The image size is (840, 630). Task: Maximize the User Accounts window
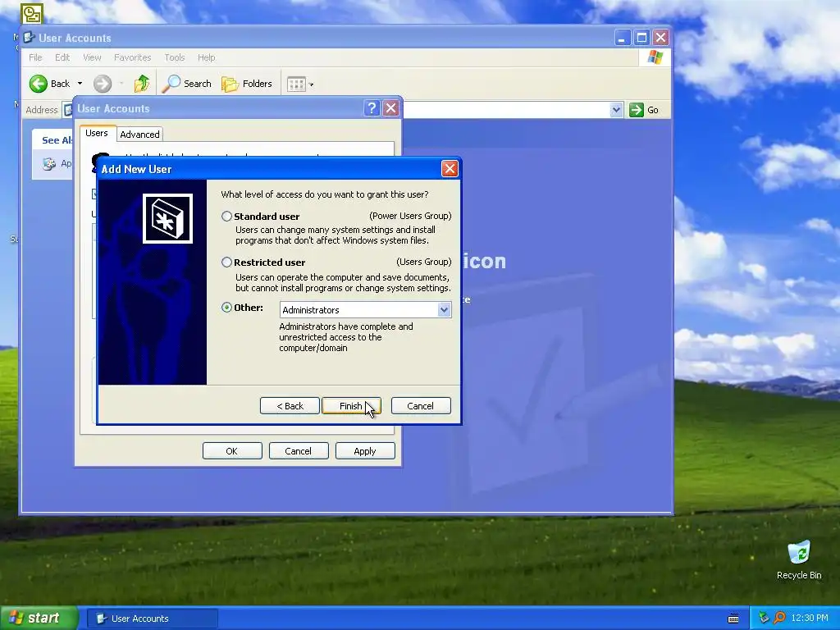tap(641, 38)
